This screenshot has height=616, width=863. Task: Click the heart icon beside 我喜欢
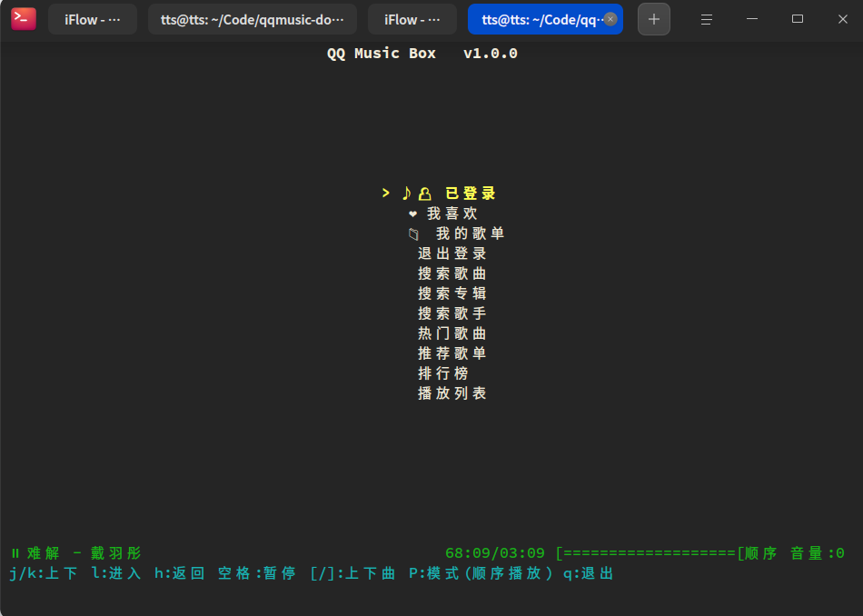[x=412, y=214]
